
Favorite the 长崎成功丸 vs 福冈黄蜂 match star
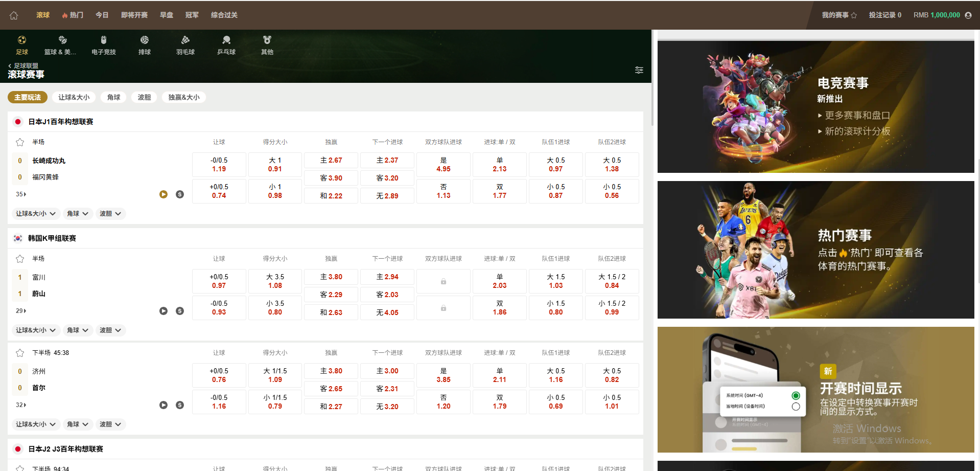(x=20, y=142)
